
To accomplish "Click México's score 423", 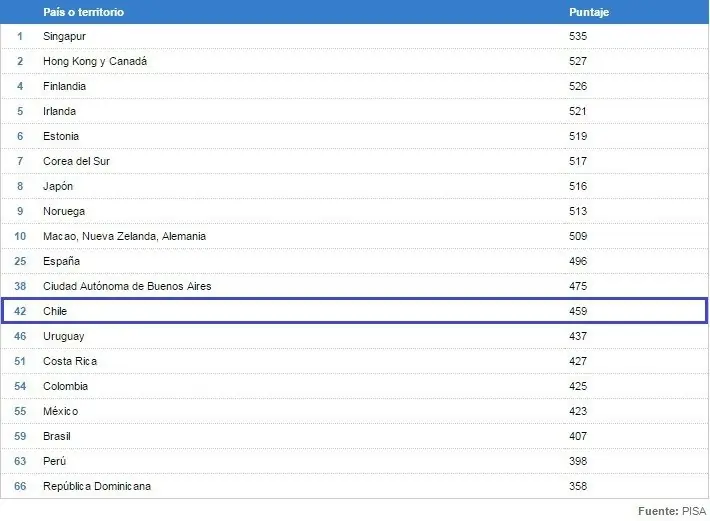I will 578,411.
